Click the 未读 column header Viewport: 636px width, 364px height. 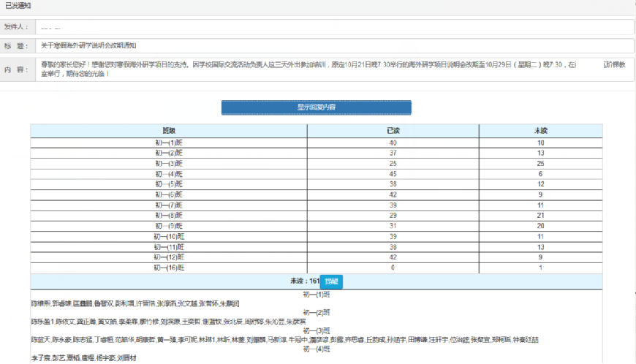541,131
